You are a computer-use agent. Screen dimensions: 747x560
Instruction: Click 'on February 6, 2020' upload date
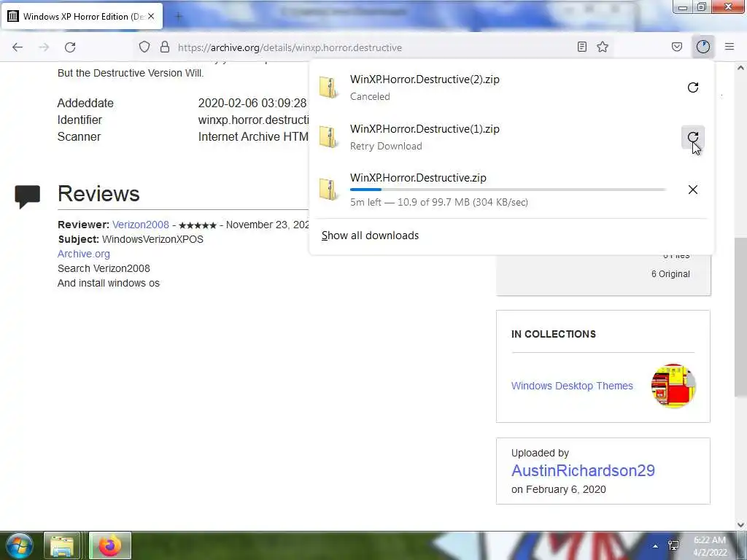click(x=558, y=489)
